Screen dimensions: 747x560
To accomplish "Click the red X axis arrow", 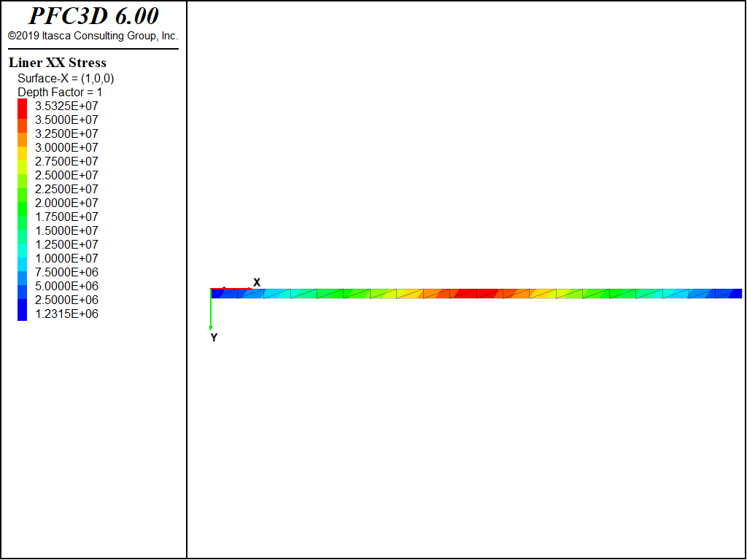I will pos(231,289).
